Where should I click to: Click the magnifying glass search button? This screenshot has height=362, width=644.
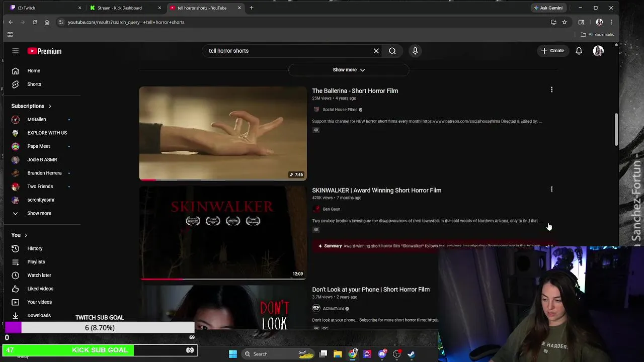(x=392, y=51)
